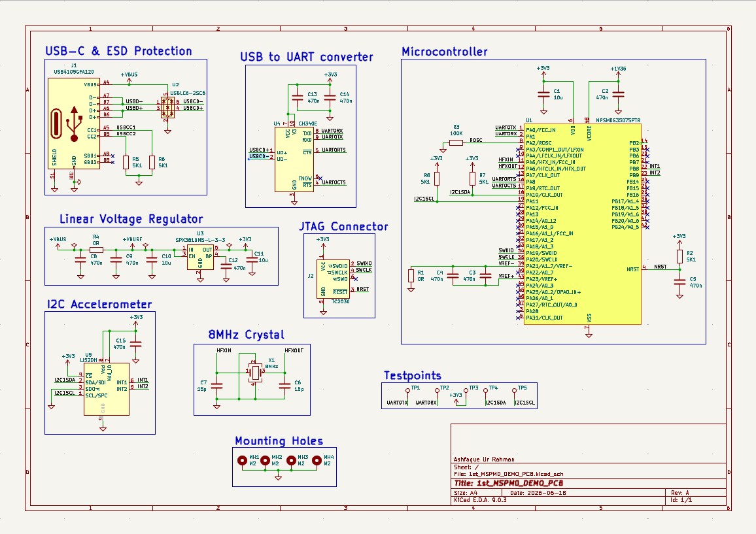The image size is (756, 534).
Task: Click the Title "1st_MSPM0_DEMO_PCB" field
Action: [x=509, y=483]
